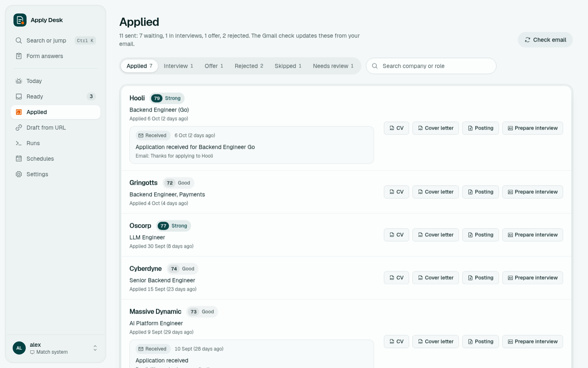
Task: Click Prepare interview for Gringotts
Action: tap(532, 192)
